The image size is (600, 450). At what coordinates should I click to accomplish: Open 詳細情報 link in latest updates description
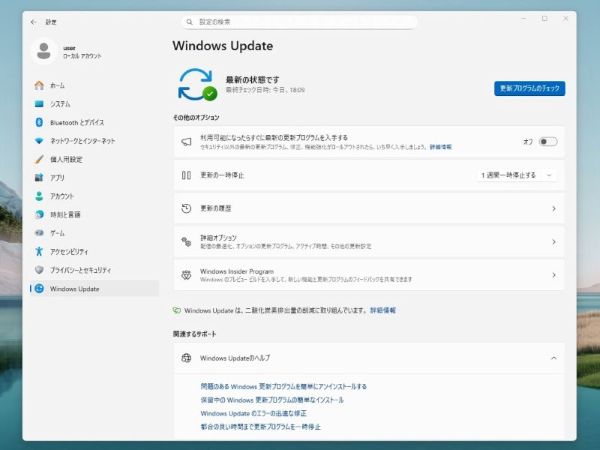tap(440, 147)
